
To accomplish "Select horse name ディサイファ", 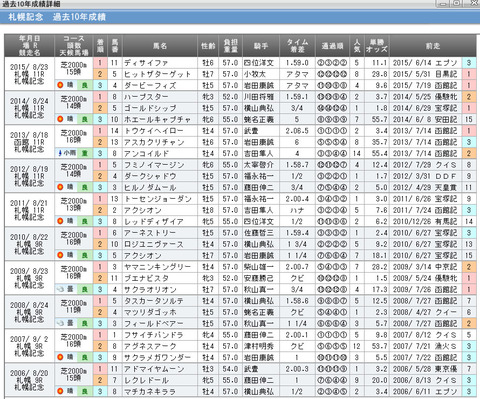I will [146, 63].
